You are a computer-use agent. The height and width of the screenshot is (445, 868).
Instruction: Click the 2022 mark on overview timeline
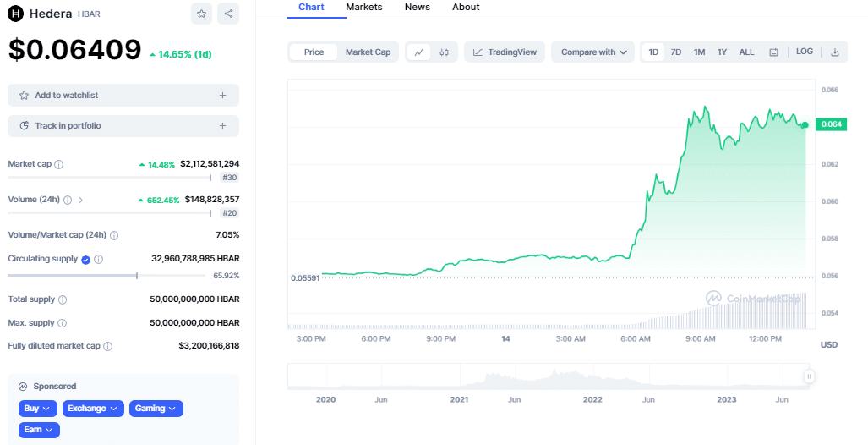point(592,399)
